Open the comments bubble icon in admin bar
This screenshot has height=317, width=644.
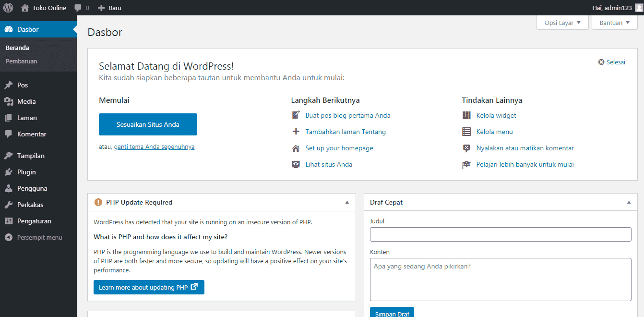(78, 8)
